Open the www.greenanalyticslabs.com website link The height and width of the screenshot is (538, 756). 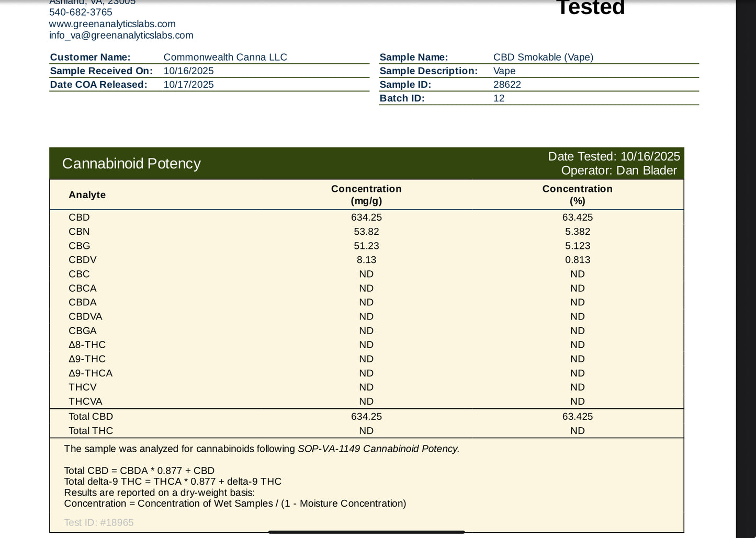tap(112, 24)
